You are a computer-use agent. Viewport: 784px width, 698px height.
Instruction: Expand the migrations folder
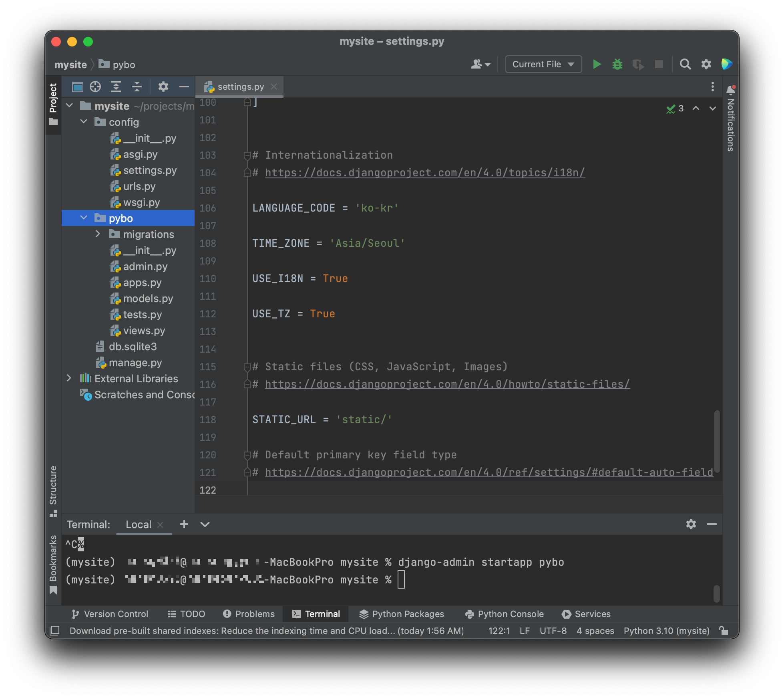98,234
